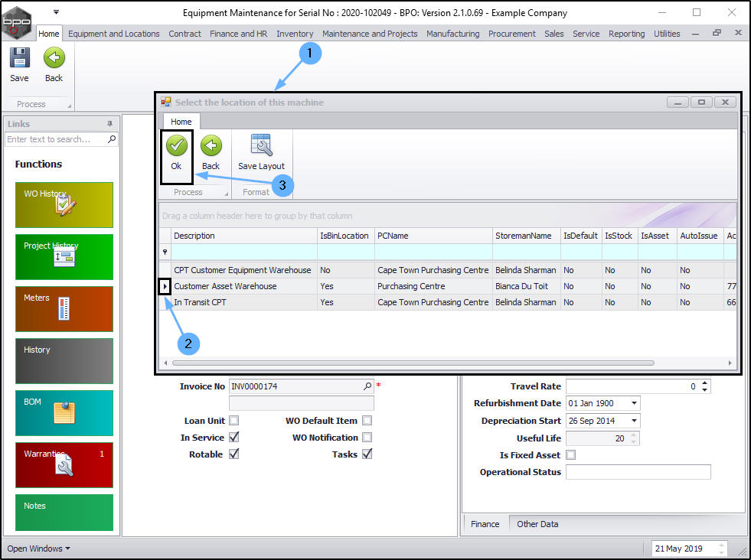
Task: Increase the status bar date spinner
Action: (x=722, y=545)
